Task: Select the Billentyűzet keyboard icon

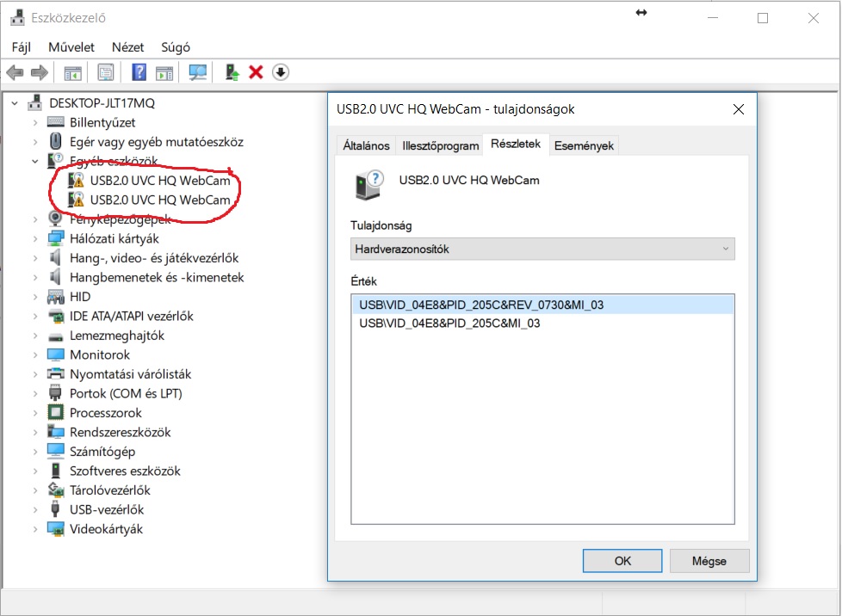Action: [55, 122]
